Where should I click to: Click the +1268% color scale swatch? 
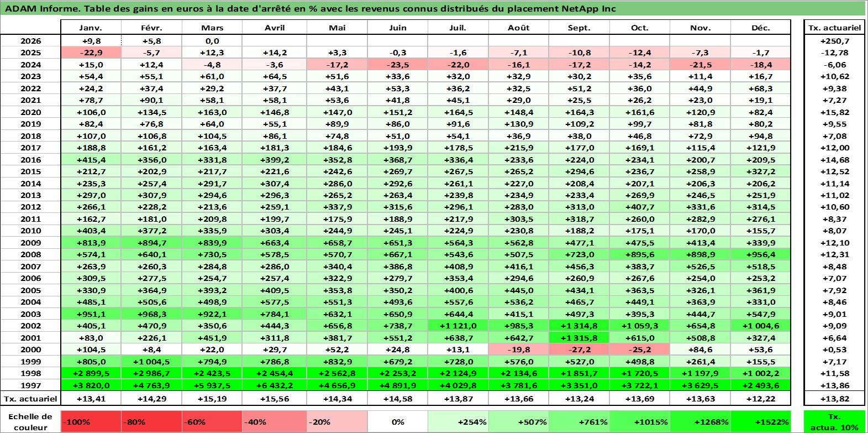[700, 421]
